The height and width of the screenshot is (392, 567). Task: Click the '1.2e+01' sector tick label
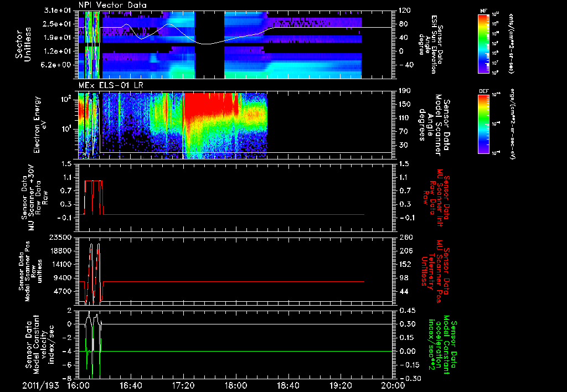58,51
